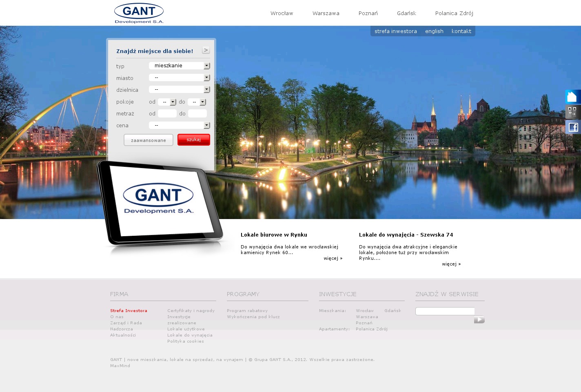Screen dimensions: 581x392
Task: Switch to the english tab
Action: tap(434, 31)
